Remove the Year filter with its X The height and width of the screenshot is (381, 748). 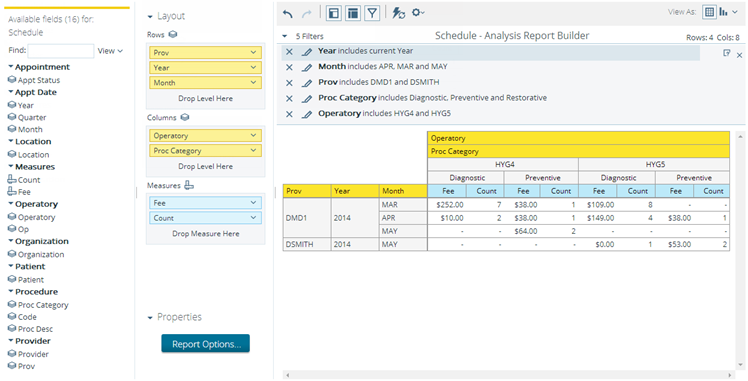coord(289,51)
